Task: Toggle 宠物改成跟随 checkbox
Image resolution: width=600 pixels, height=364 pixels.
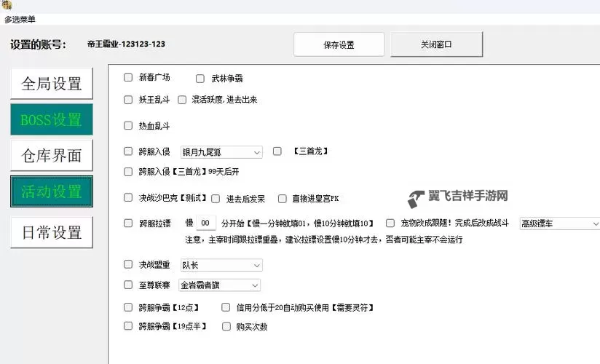Action: tap(390, 223)
